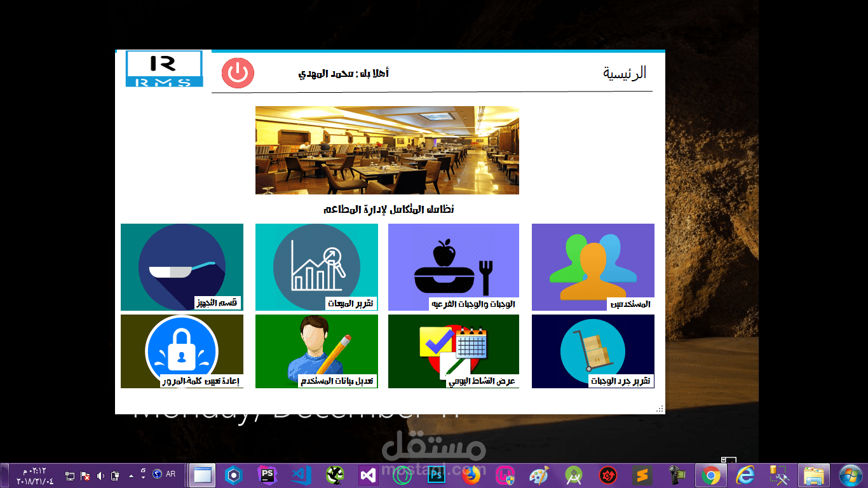Open the تقرير المبيعات sales report tile
868x488 pixels.
pos(316,267)
